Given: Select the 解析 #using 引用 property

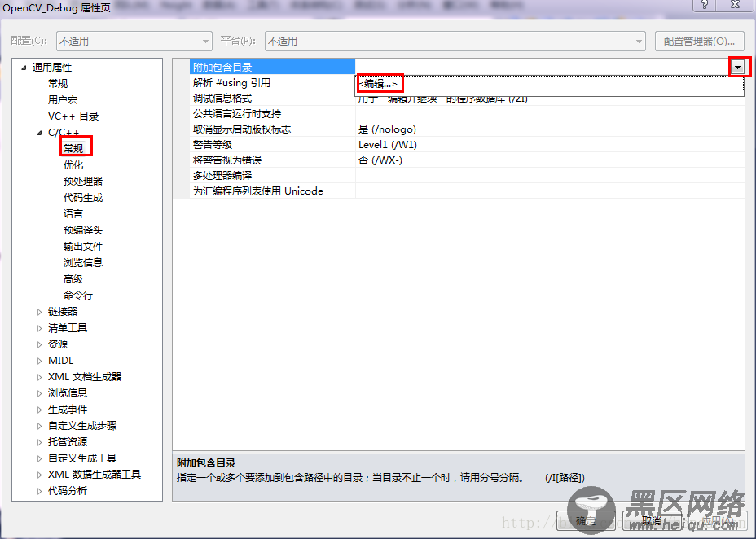Looking at the screenshot, I should pos(272,83).
